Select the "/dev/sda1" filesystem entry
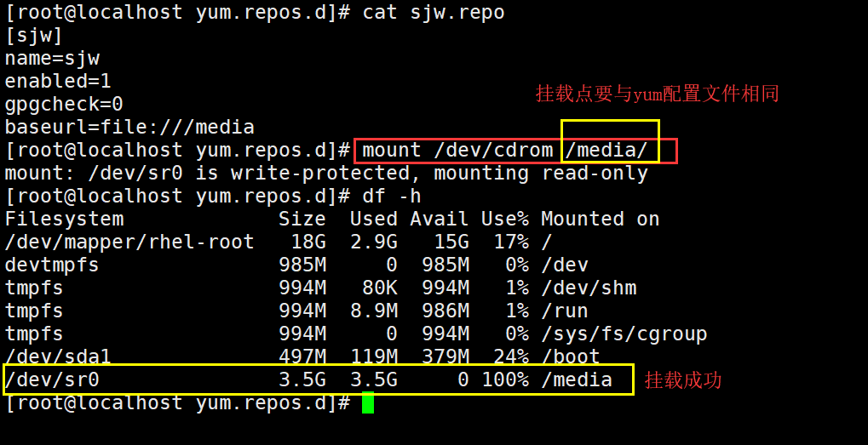The height and width of the screenshot is (445, 868). click(58, 357)
